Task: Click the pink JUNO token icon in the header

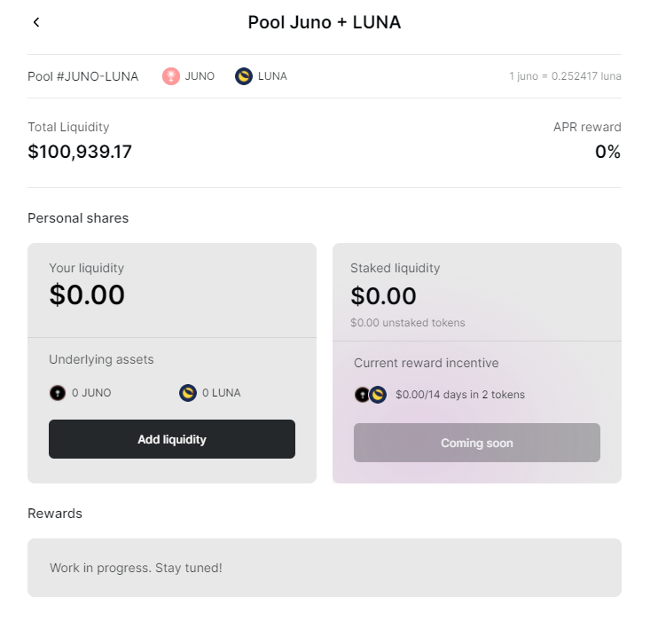Action: click(171, 76)
